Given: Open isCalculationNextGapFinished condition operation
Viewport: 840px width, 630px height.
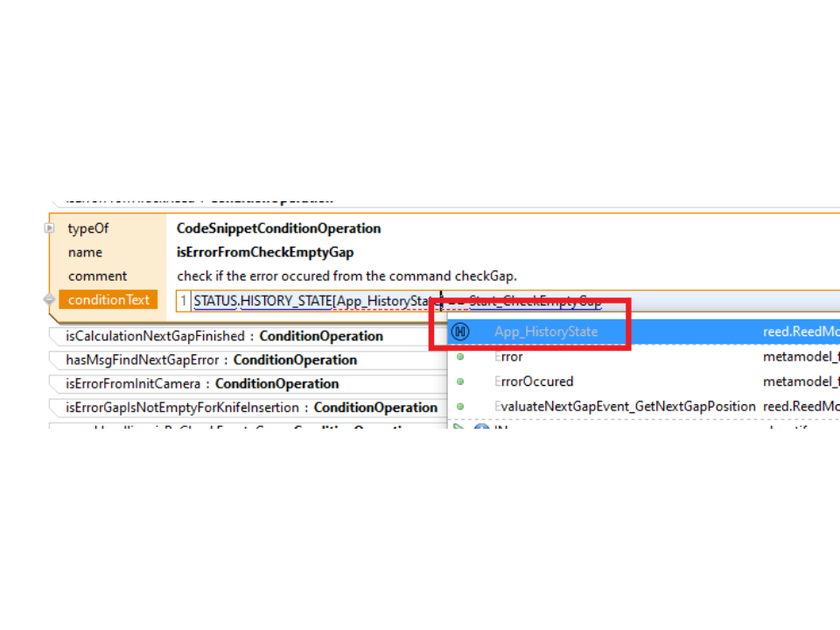Looking at the screenshot, I should [x=224, y=336].
